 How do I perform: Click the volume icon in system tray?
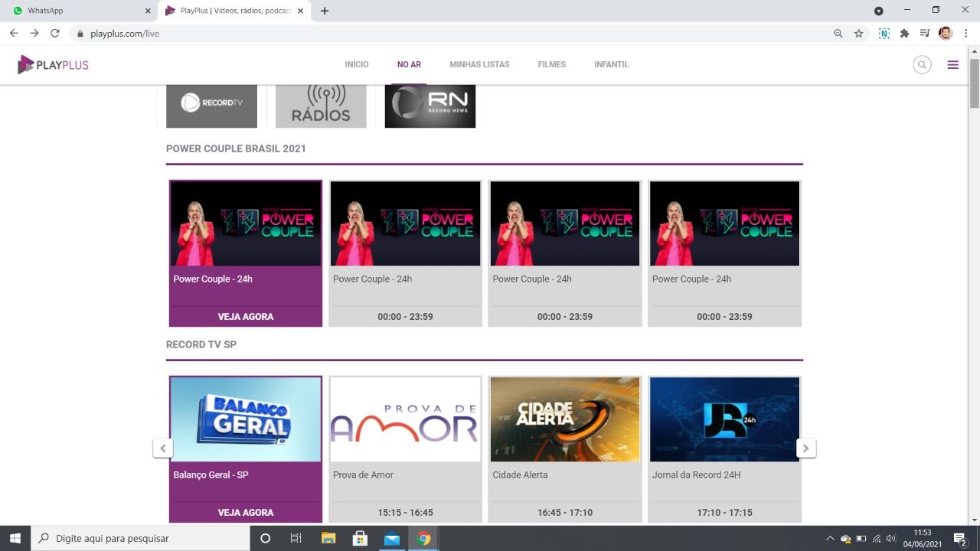tap(891, 538)
